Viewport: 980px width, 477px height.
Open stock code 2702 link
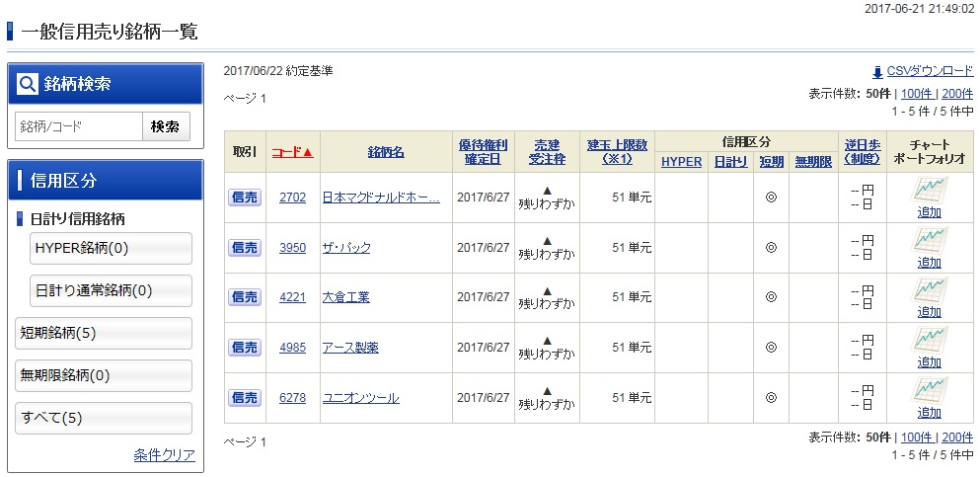(x=292, y=198)
